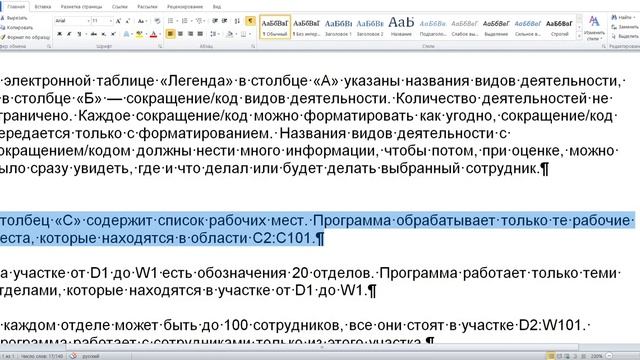Screen dimensions: 640x360
Task: Open the font color dropdown arrow
Action: tap(159, 34)
